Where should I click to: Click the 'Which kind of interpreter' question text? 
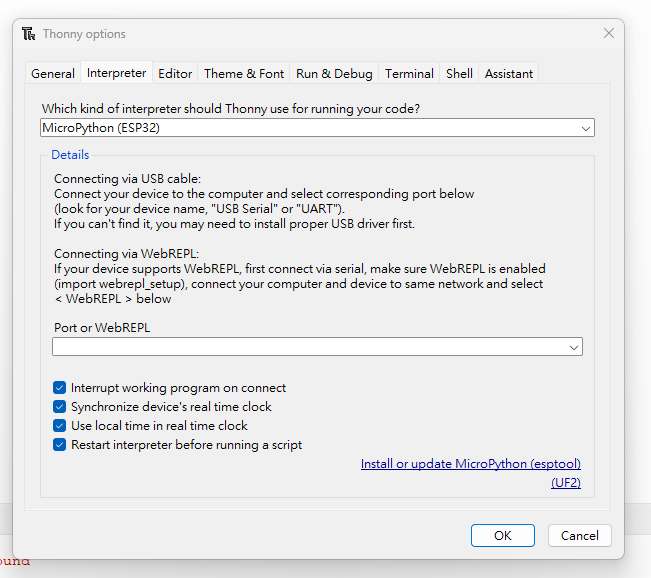(x=230, y=109)
